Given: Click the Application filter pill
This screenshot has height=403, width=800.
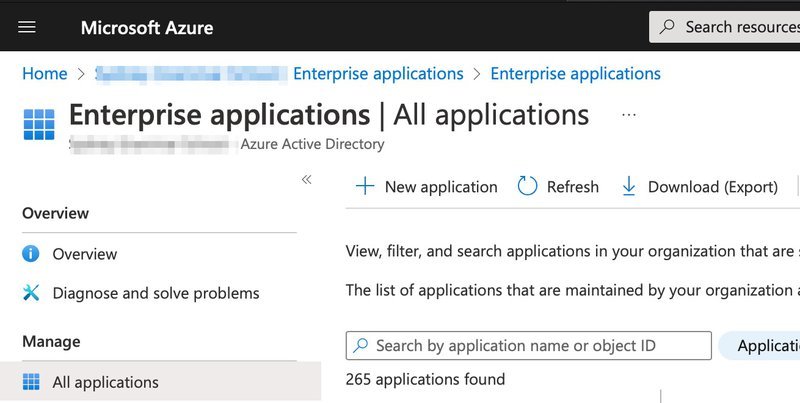Looking at the screenshot, I should coord(759,345).
